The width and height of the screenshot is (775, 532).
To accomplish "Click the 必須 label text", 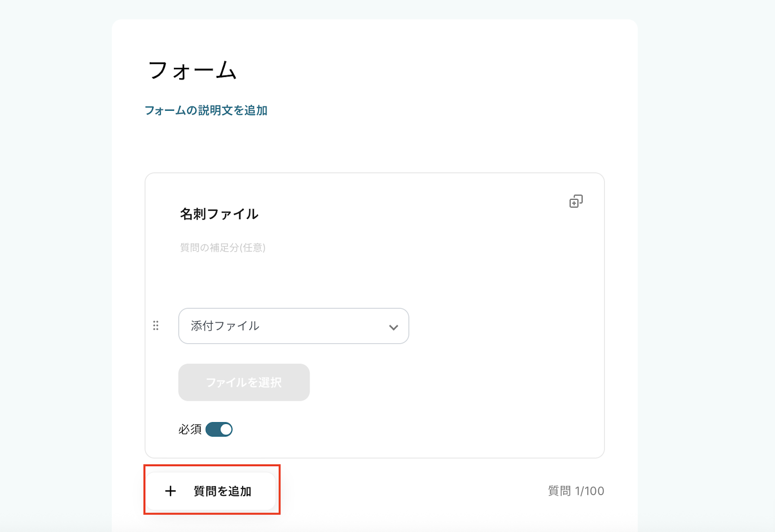I will 190,429.
